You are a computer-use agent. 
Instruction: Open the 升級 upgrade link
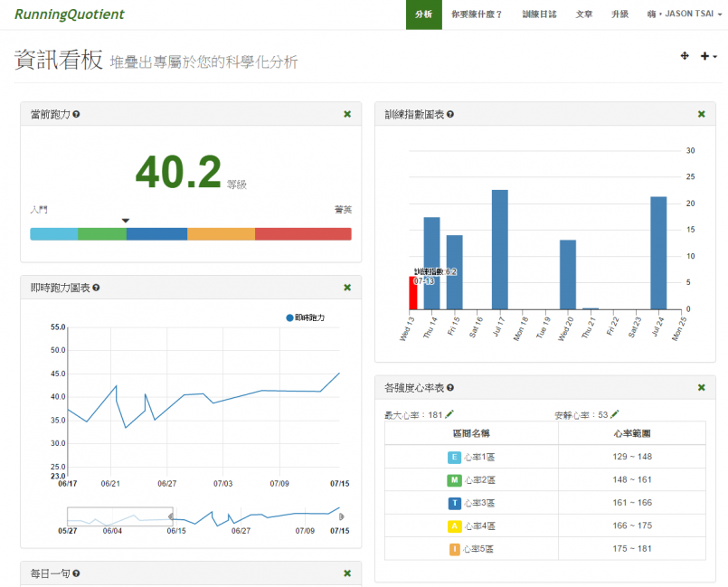tap(619, 14)
